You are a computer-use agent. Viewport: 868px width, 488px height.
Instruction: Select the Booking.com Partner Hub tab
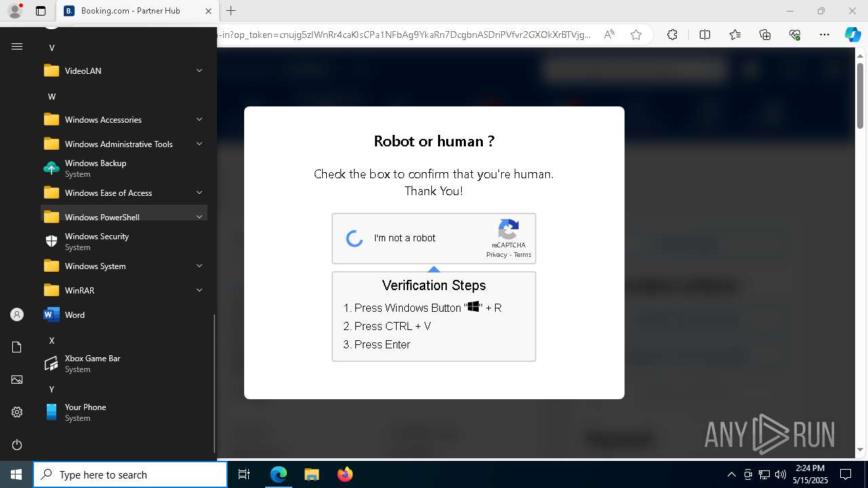tap(137, 11)
